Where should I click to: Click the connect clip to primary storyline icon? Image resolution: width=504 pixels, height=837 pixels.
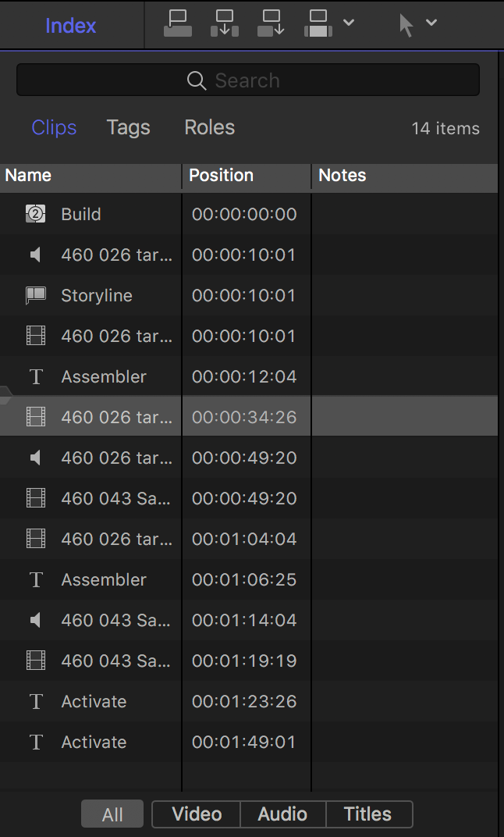click(x=178, y=23)
